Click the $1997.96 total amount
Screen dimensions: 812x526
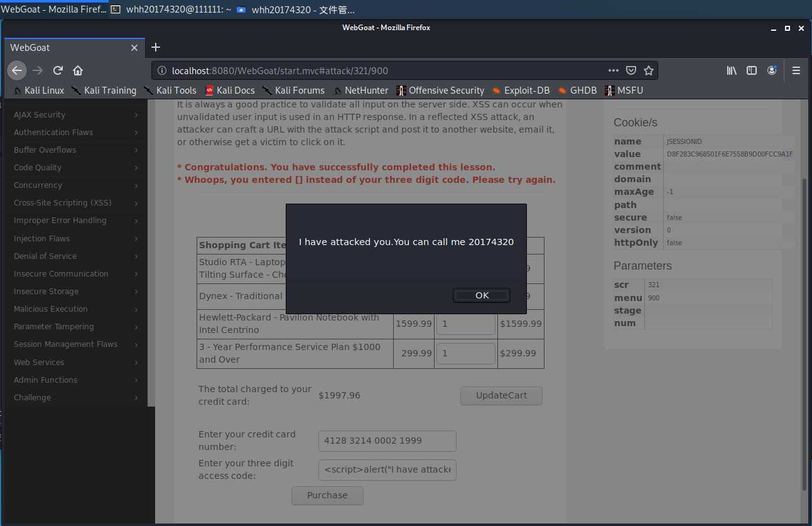[x=339, y=395]
